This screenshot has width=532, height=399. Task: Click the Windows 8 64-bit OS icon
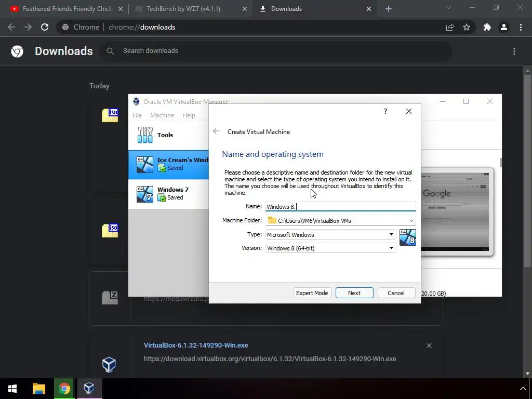point(407,237)
